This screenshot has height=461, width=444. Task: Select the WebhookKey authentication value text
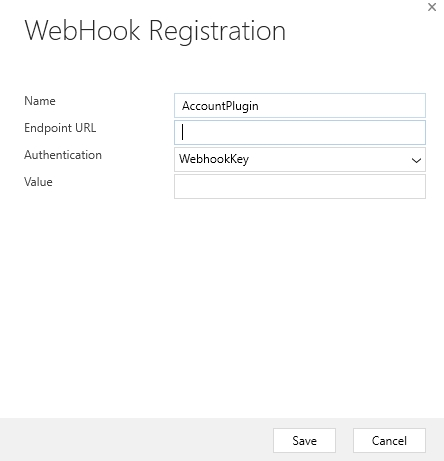point(214,159)
